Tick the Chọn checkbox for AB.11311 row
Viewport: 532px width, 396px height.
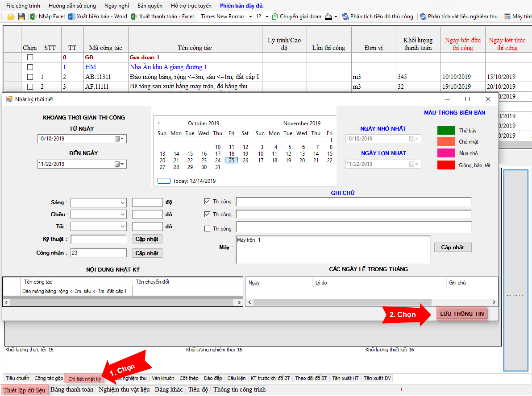point(30,77)
